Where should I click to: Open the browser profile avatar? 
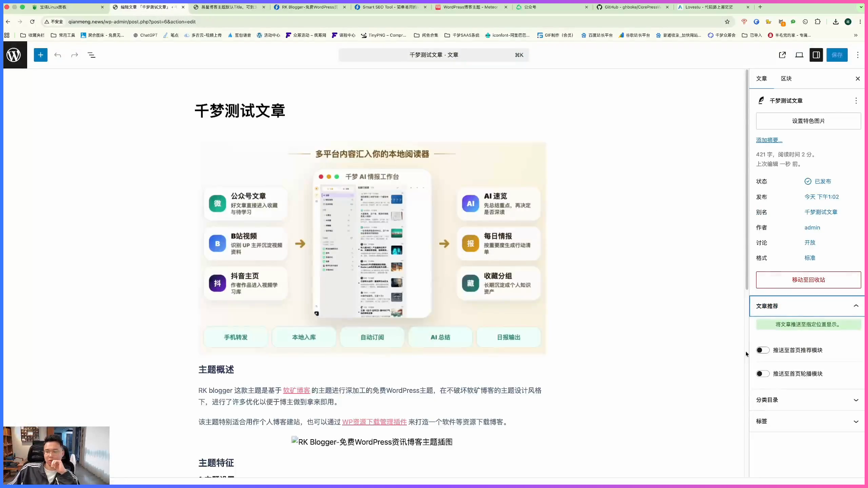coord(848,22)
